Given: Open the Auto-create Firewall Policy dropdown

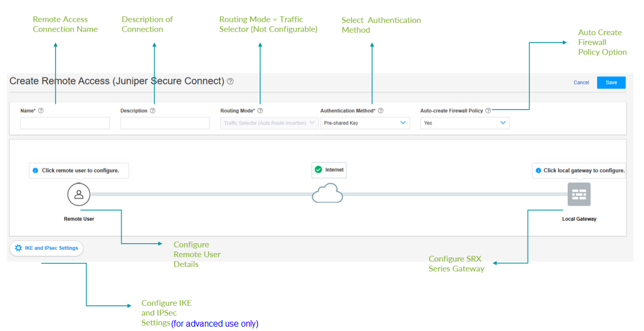Looking at the screenshot, I should tap(465, 123).
